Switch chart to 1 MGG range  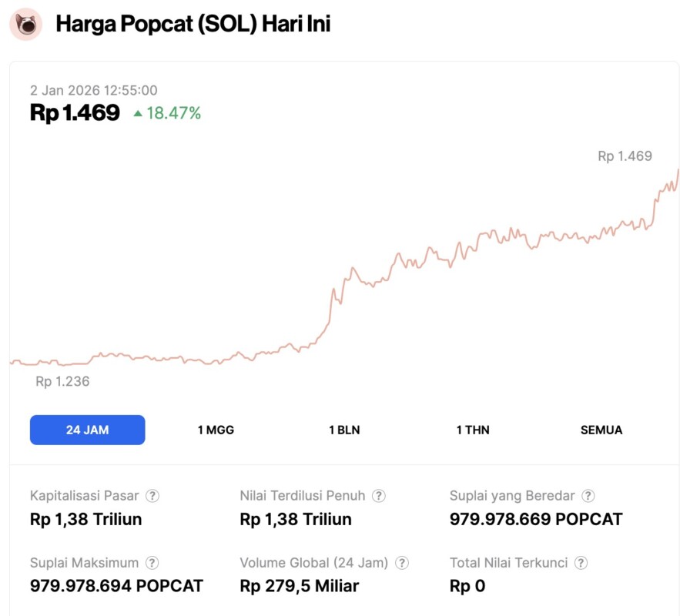coord(216,430)
